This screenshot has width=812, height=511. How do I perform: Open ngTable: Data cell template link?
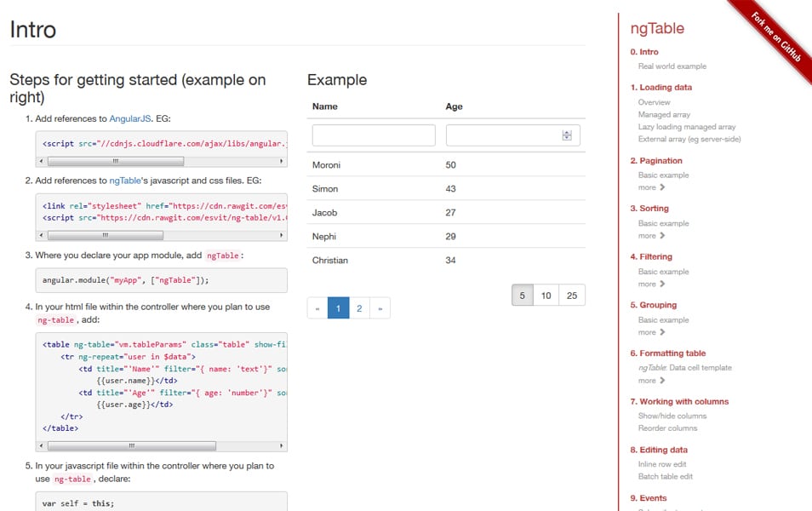(x=684, y=367)
